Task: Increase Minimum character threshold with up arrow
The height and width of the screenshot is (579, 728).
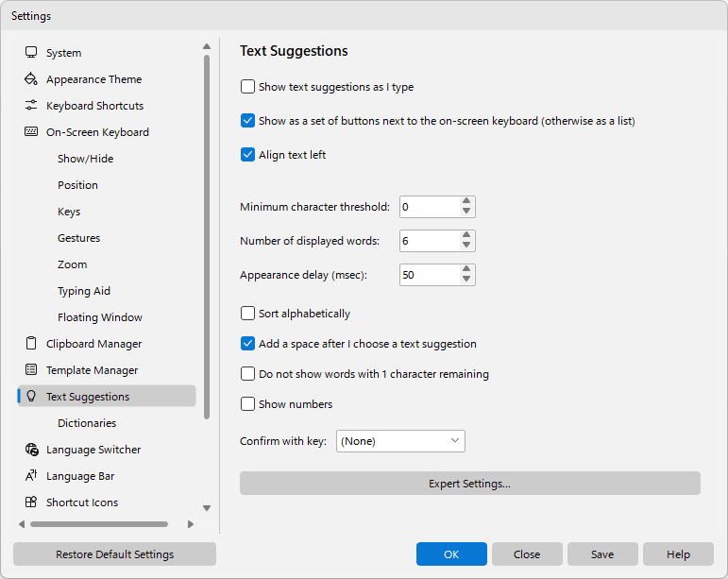Action: click(x=466, y=201)
